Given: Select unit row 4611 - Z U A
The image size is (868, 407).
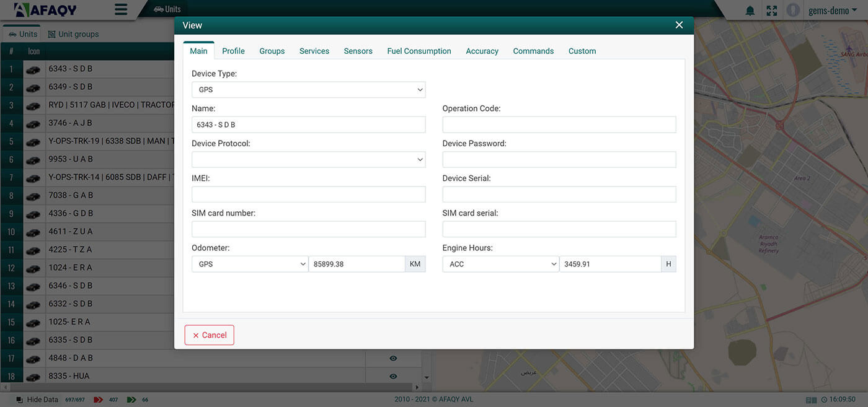Looking at the screenshot, I should click(x=87, y=232).
